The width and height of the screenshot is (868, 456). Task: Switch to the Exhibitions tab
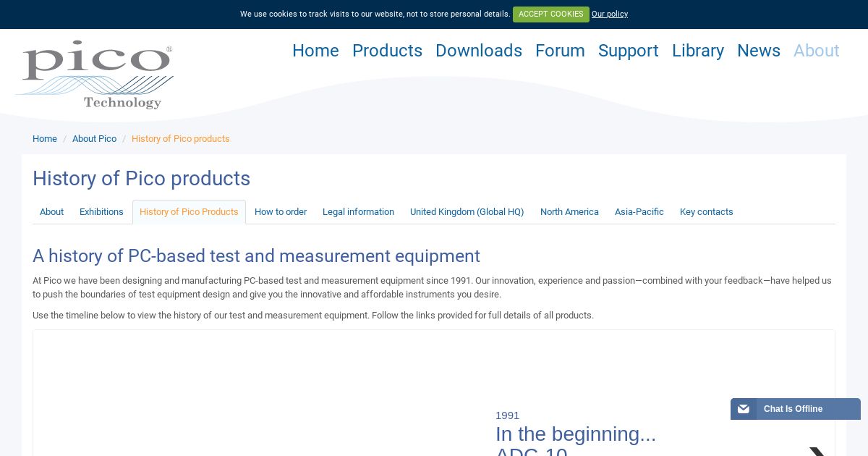pos(101,212)
